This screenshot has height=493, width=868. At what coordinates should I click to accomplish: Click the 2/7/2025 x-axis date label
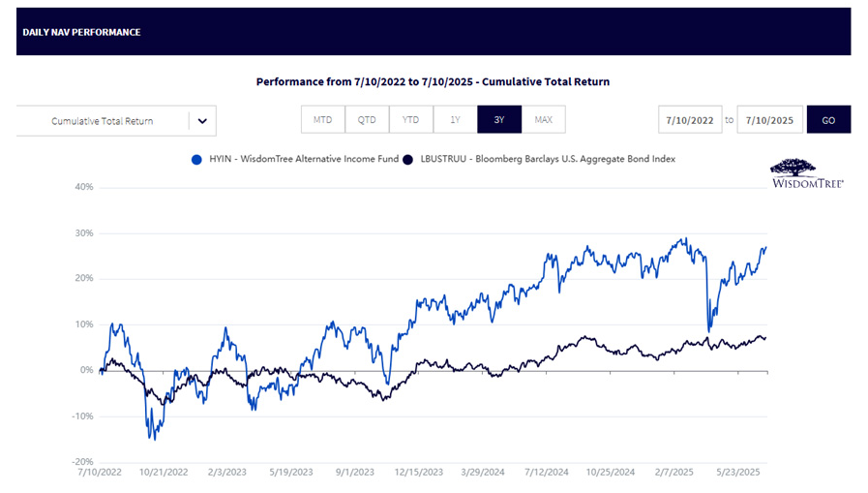point(673,473)
